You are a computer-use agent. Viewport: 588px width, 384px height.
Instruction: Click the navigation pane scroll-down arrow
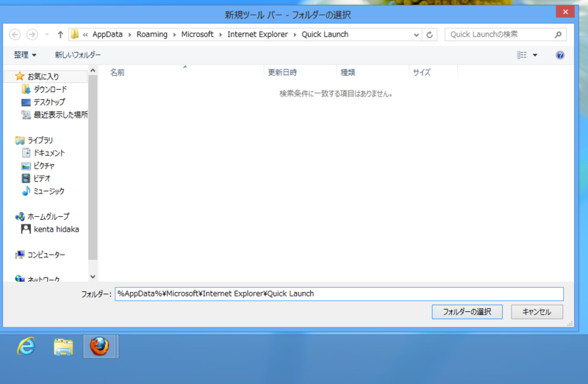tap(93, 277)
